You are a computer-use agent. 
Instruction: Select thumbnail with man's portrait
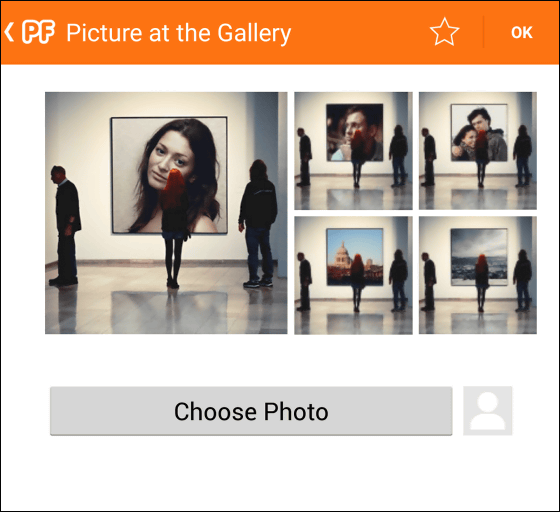tap(353, 151)
